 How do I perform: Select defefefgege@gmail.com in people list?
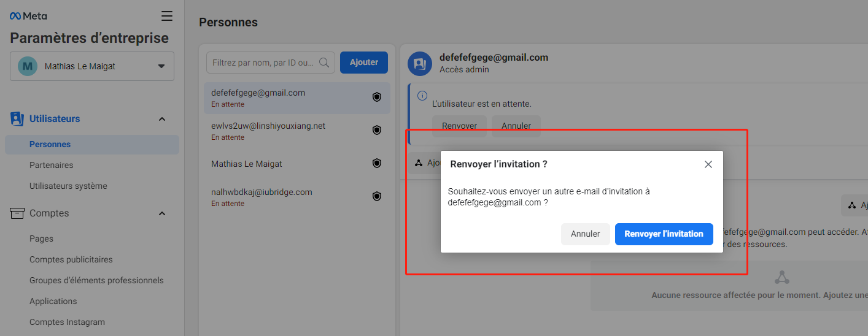(297, 98)
